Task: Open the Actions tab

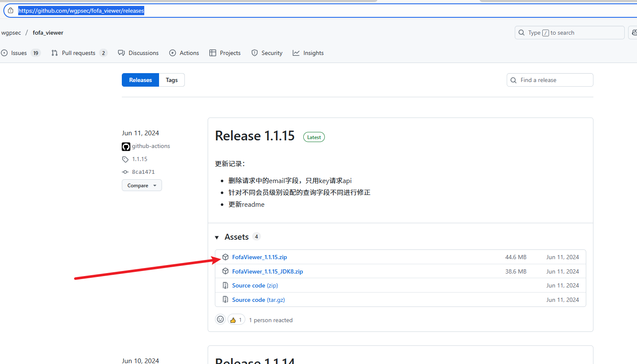Action: (x=184, y=53)
